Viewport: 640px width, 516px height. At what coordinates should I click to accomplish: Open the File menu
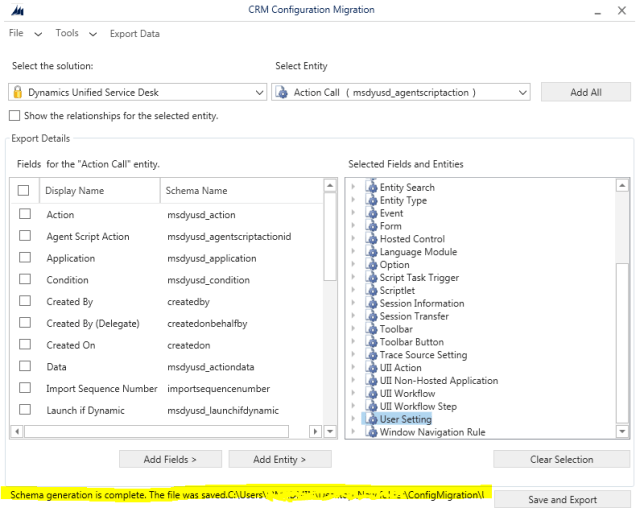tap(25, 33)
